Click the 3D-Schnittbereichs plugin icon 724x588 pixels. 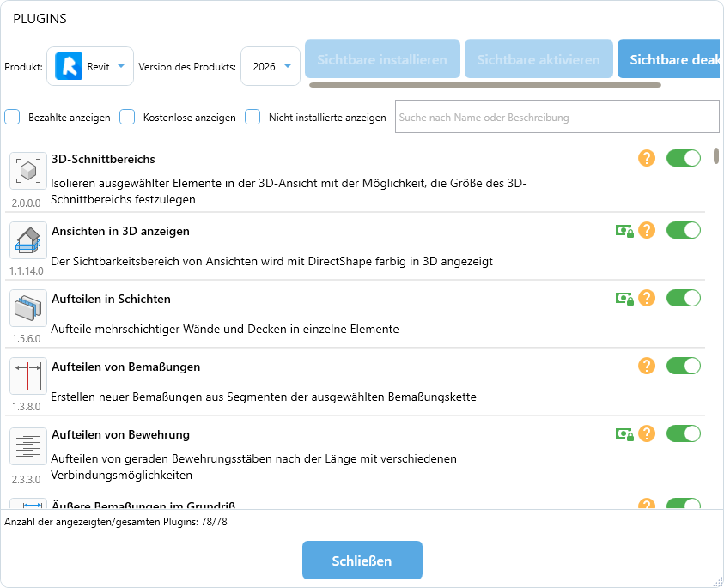point(28,171)
